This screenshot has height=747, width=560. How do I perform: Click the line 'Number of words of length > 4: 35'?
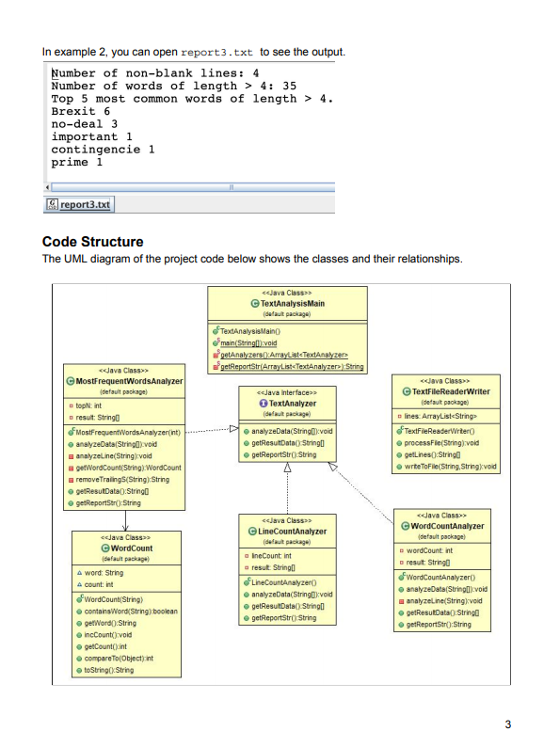174,87
